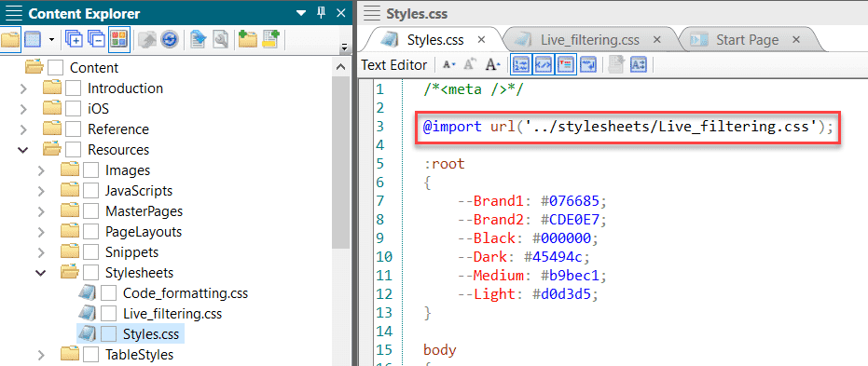The height and width of the screenshot is (366, 868).
Task: Toggle the red T text-lines toolbar icon
Action: [x=566, y=64]
